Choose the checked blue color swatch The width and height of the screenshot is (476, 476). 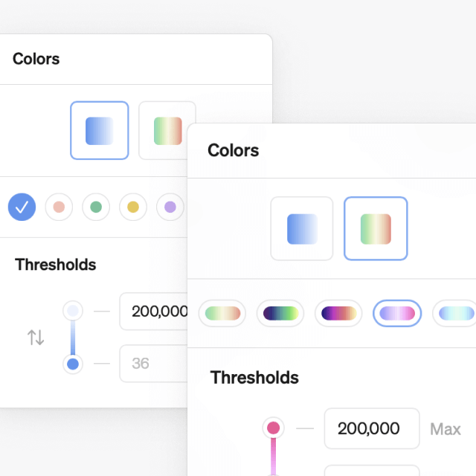[x=22, y=207]
